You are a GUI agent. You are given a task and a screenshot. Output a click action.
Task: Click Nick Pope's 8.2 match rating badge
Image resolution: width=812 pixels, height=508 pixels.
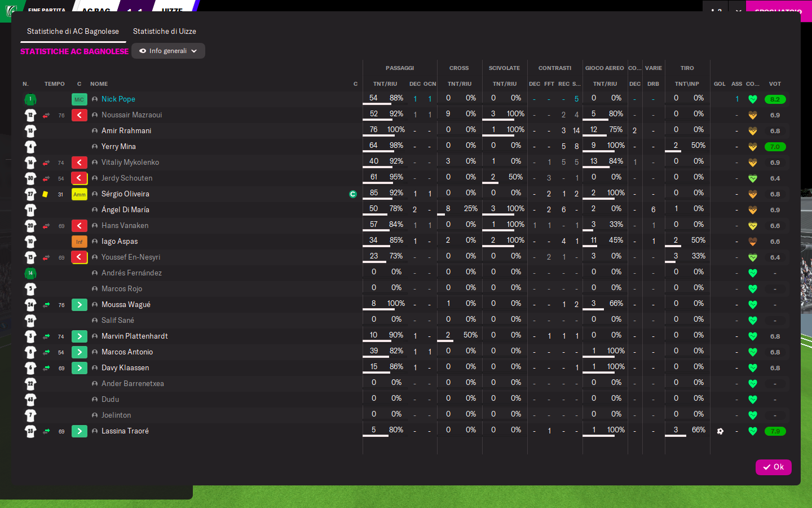click(x=775, y=99)
